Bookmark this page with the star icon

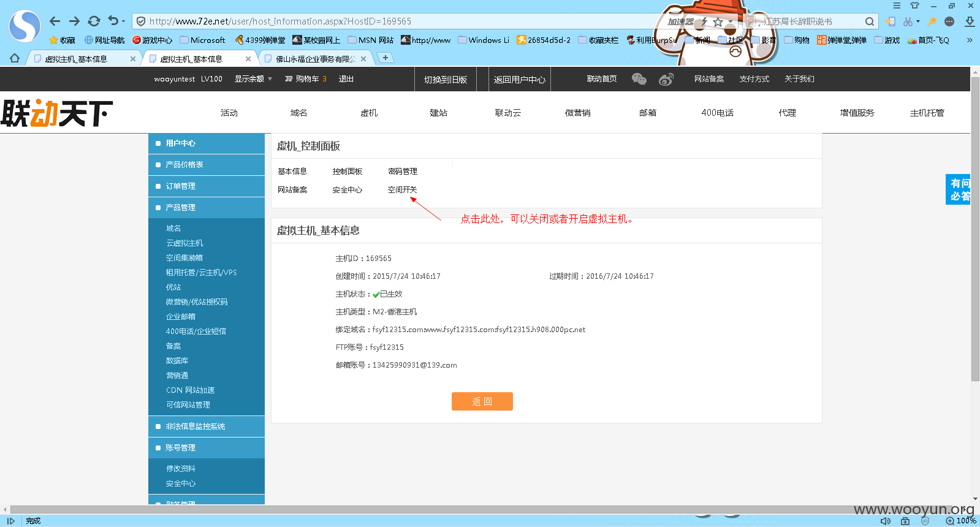(x=718, y=21)
